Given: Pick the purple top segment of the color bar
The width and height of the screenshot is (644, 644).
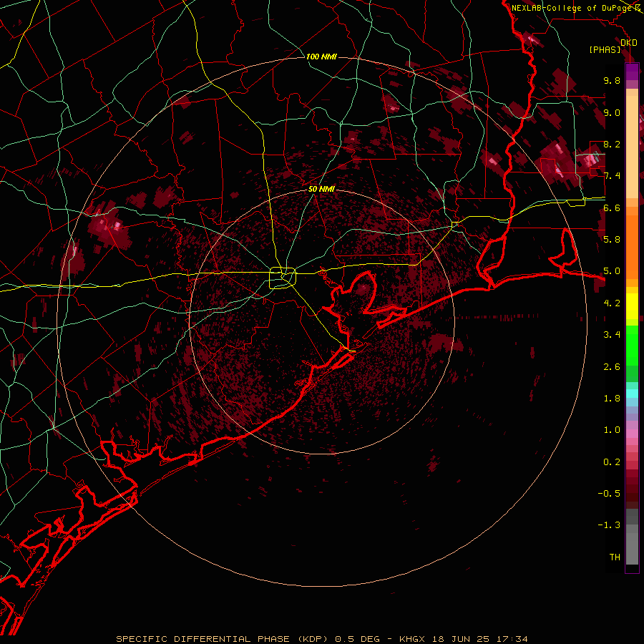Looking at the screenshot, I should tap(632, 72).
